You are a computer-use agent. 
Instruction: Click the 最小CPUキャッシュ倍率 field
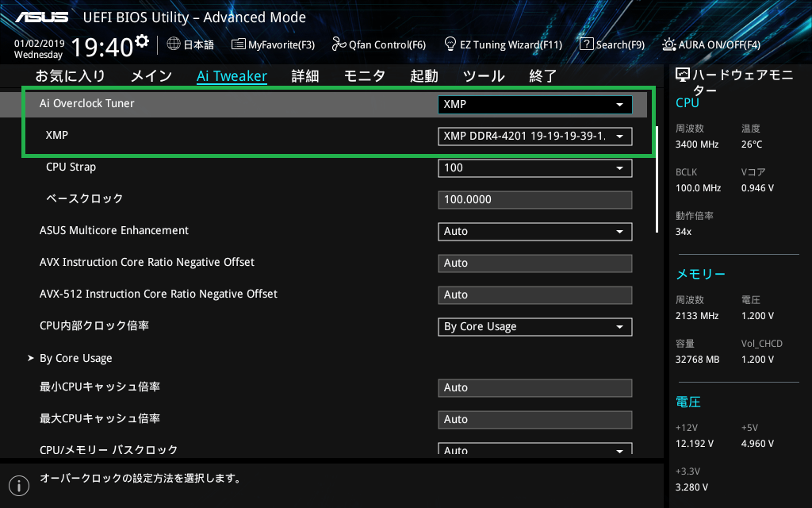coord(535,387)
